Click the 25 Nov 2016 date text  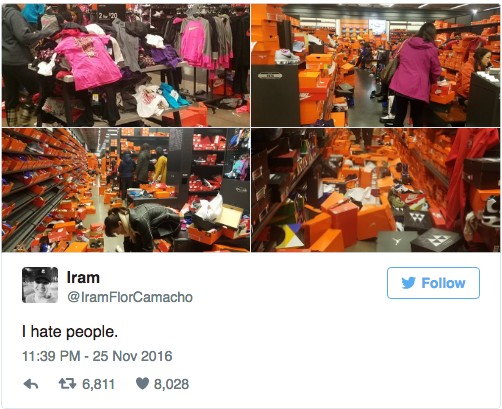coord(132,356)
